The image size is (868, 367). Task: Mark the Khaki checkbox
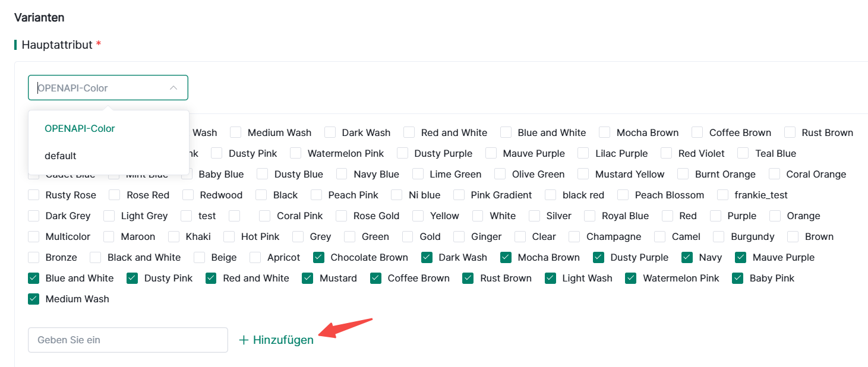[174, 237]
